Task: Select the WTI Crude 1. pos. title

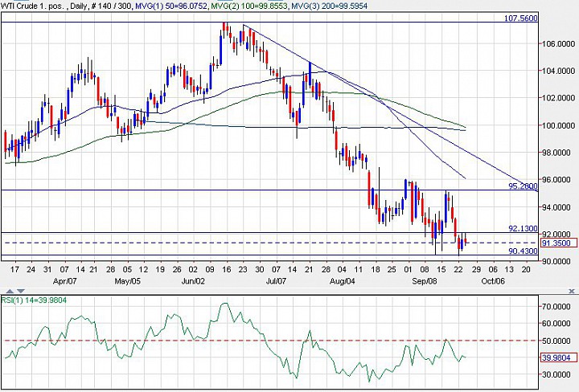Action: click(32, 6)
